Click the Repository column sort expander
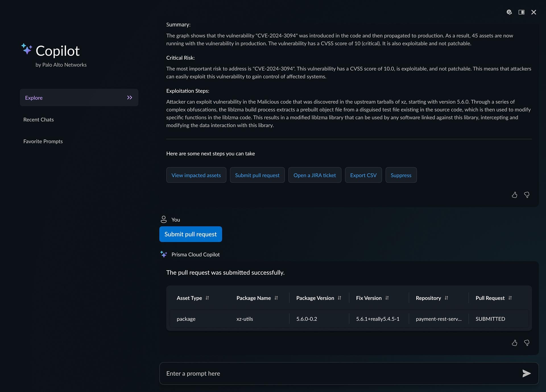The height and width of the screenshot is (392, 546). tap(446, 298)
